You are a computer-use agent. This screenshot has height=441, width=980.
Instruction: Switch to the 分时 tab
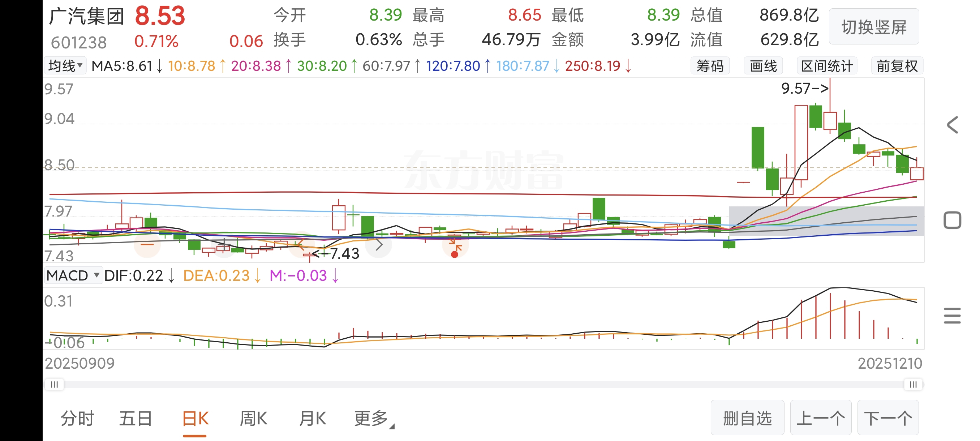click(77, 419)
